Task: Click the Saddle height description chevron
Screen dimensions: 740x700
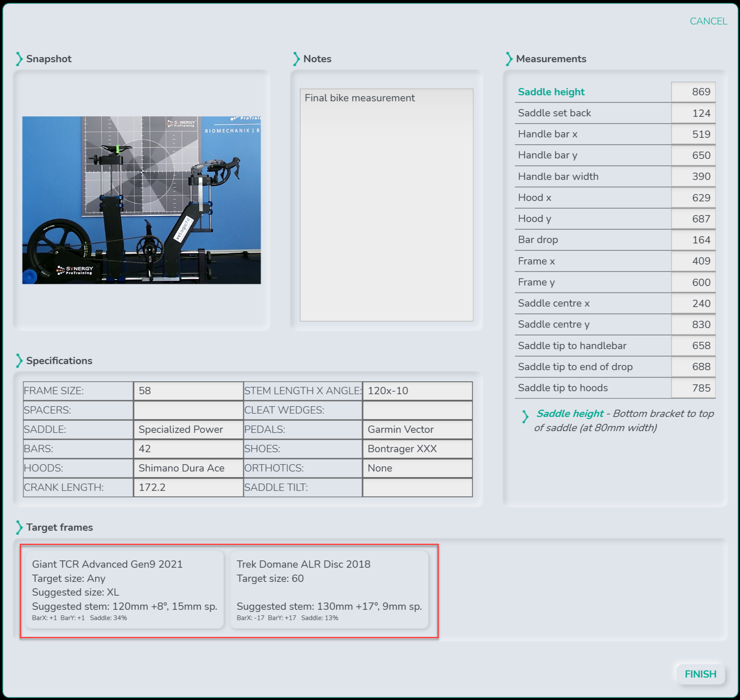Action: pos(525,417)
